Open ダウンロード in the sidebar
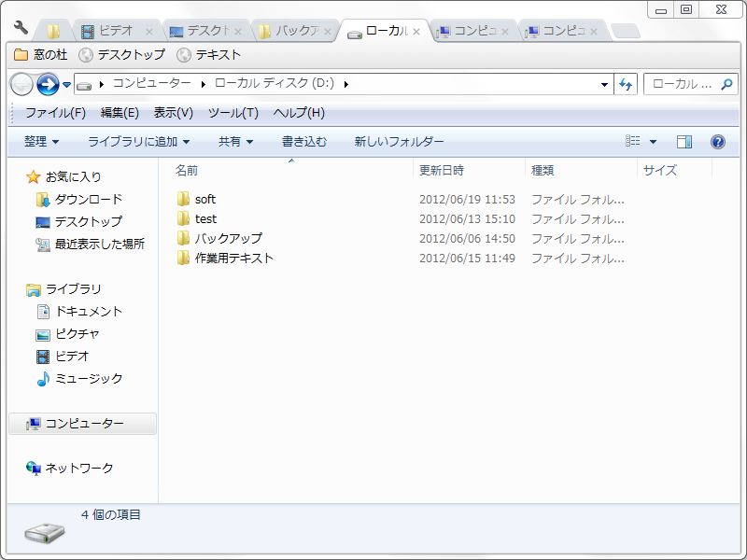Screen dimensions: 747x560 (79, 200)
